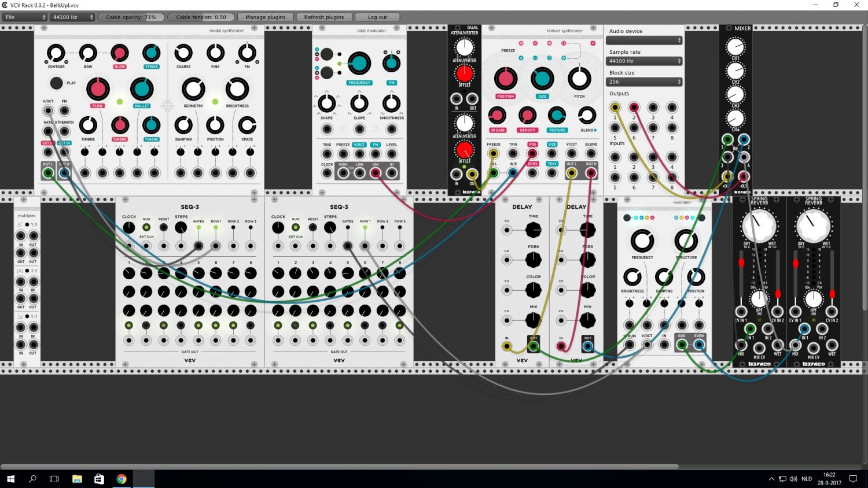Click OUT L jack on modal synthesizer

tap(48, 172)
